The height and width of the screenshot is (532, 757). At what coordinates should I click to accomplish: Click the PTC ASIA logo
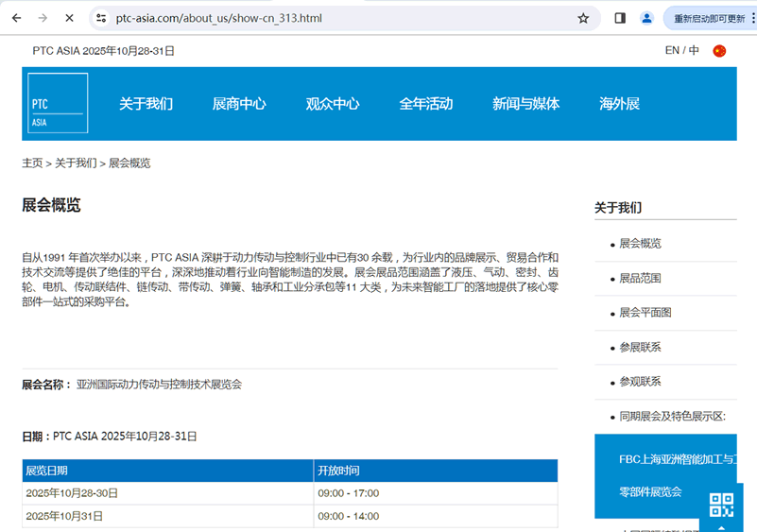58,103
